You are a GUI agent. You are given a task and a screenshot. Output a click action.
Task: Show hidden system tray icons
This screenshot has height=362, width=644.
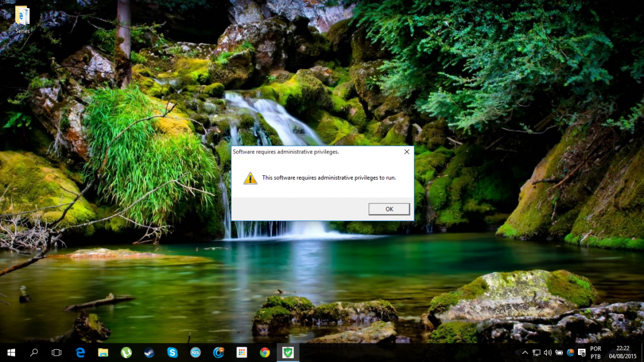click(x=525, y=353)
